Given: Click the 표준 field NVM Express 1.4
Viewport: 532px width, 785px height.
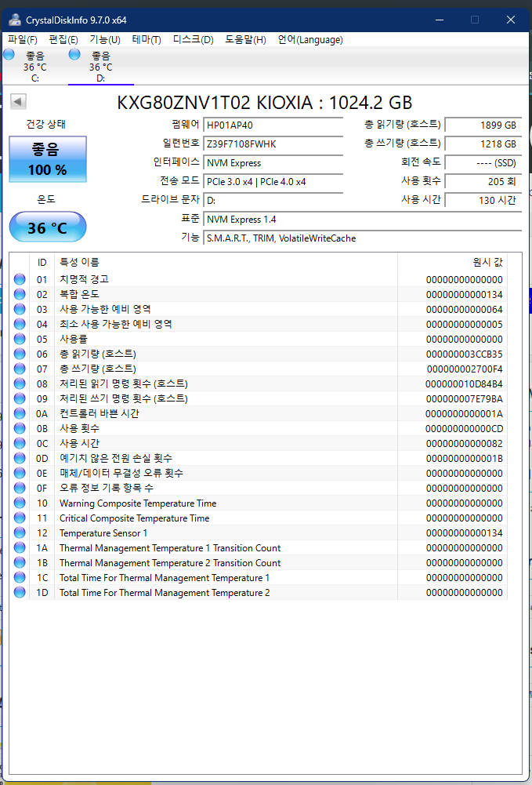Looking at the screenshot, I should tap(363, 220).
